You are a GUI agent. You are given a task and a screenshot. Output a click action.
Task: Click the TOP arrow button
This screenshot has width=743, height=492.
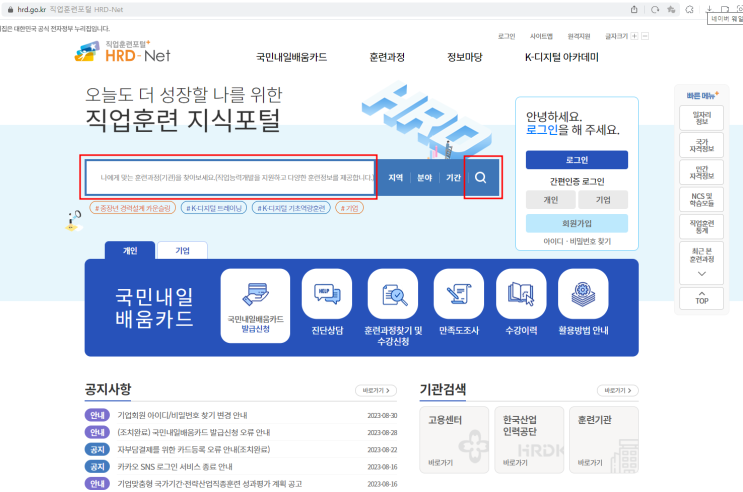click(x=701, y=298)
